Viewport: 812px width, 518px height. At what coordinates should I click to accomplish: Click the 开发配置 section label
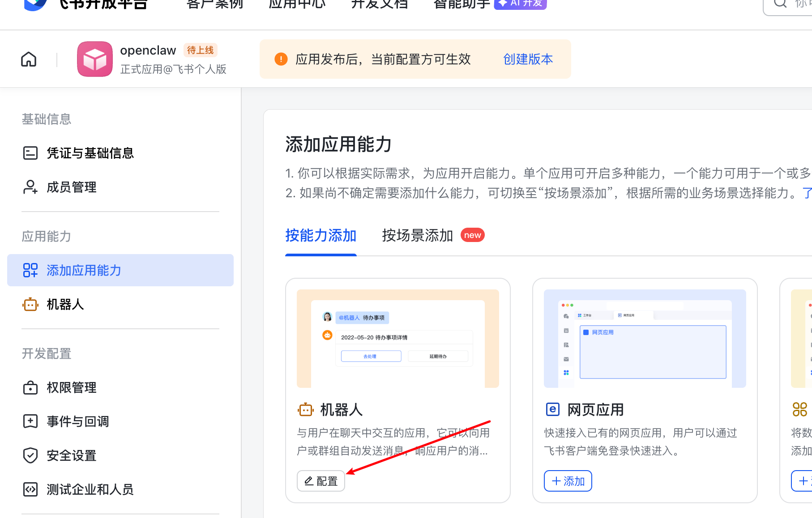click(47, 353)
